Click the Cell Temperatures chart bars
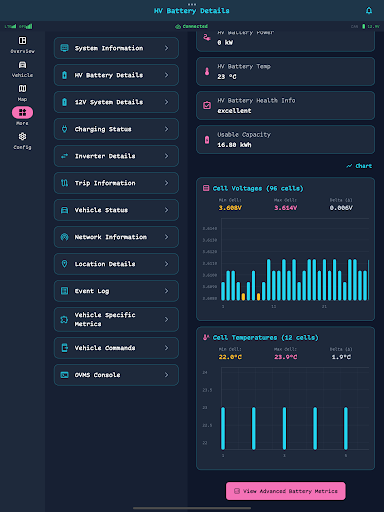This screenshot has height=512, width=384. coord(284,428)
